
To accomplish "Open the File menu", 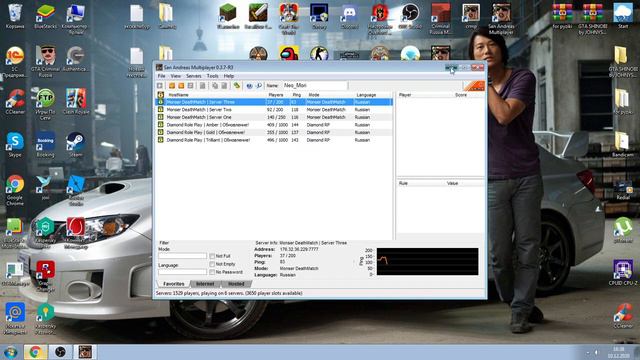I will tap(162, 76).
